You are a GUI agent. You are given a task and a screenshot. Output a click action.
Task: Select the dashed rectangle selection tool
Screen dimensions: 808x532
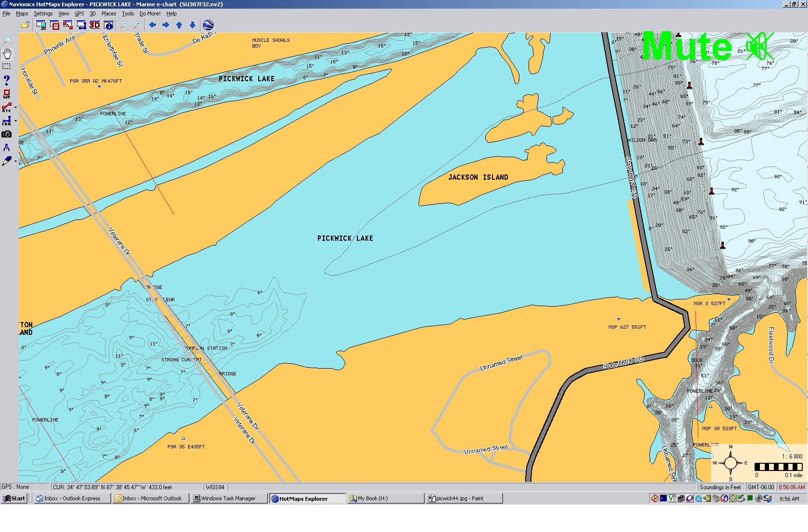pos(7,66)
